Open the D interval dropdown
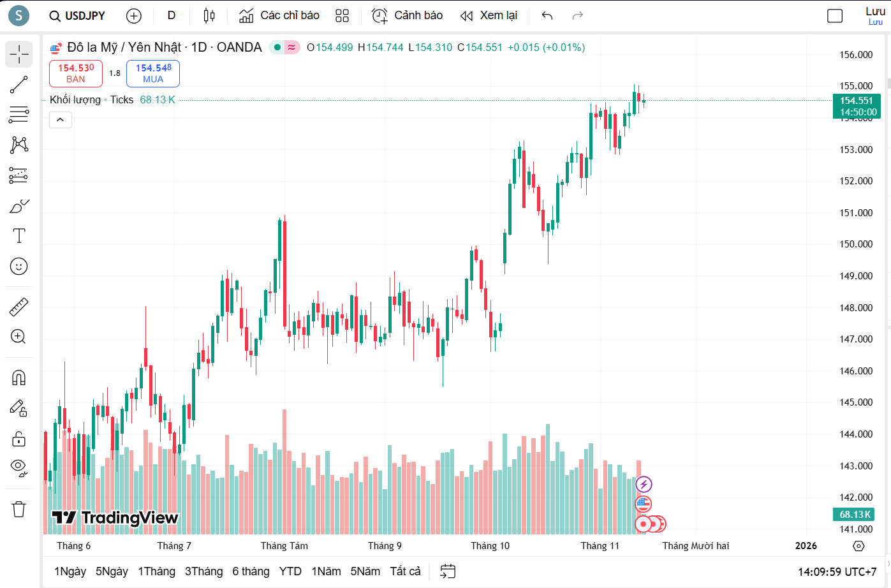The image size is (891, 588). pos(171,15)
